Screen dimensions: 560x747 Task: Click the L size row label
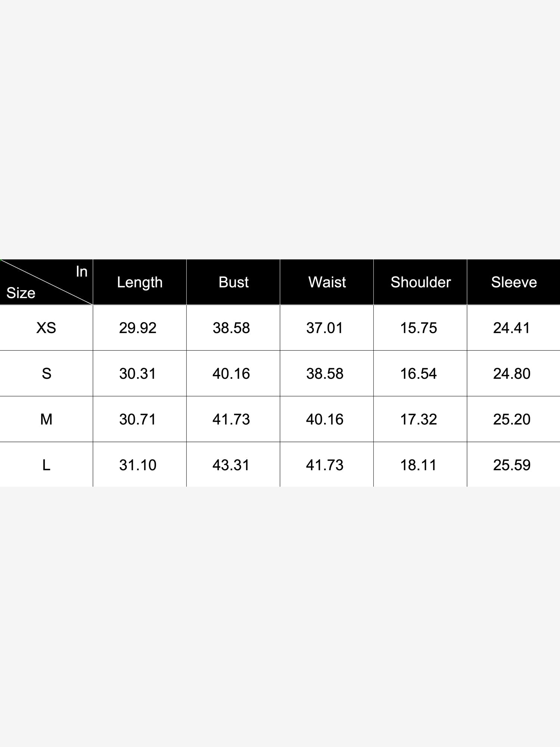coord(46,465)
